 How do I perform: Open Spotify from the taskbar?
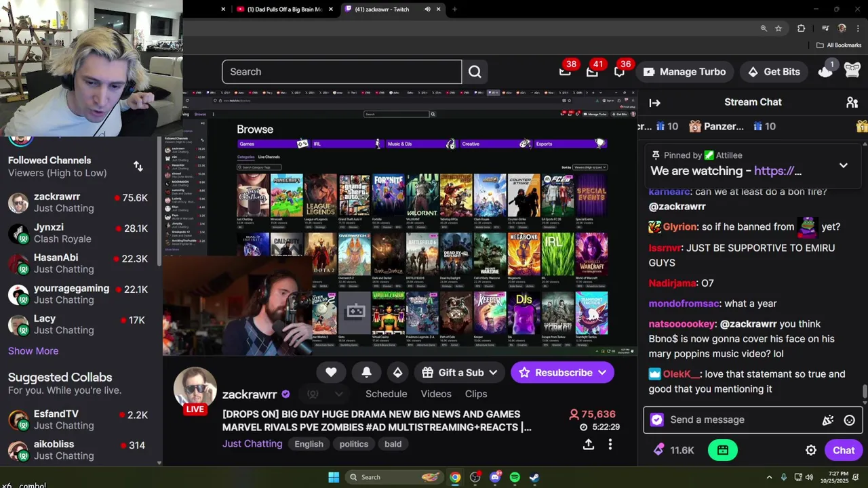[x=515, y=477]
